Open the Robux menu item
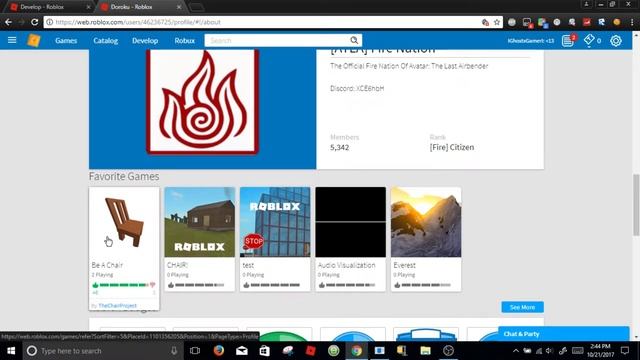The height and width of the screenshot is (360, 640). [x=184, y=40]
